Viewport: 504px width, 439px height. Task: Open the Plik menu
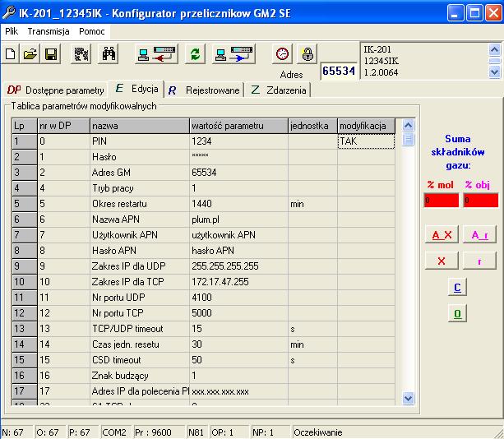(x=12, y=31)
